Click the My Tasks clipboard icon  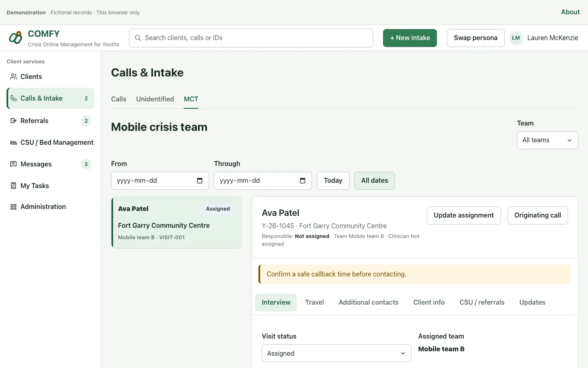point(13,186)
